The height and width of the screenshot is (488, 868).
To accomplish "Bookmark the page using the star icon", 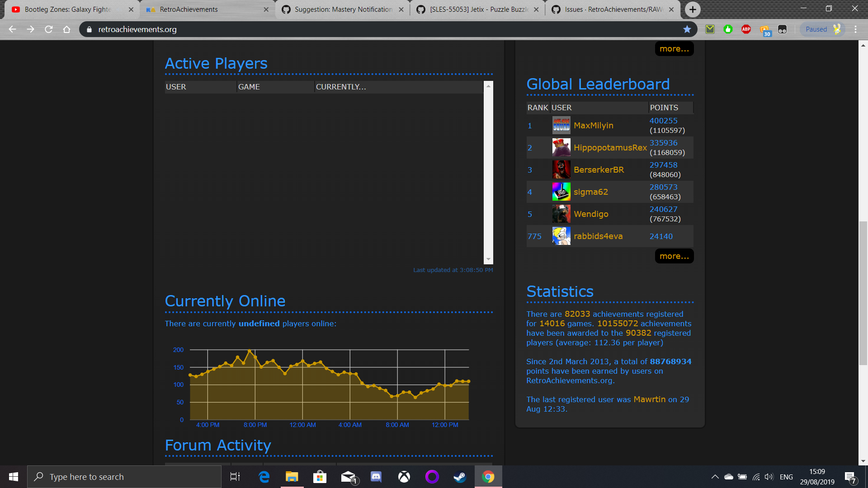I will [x=688, y=29].
